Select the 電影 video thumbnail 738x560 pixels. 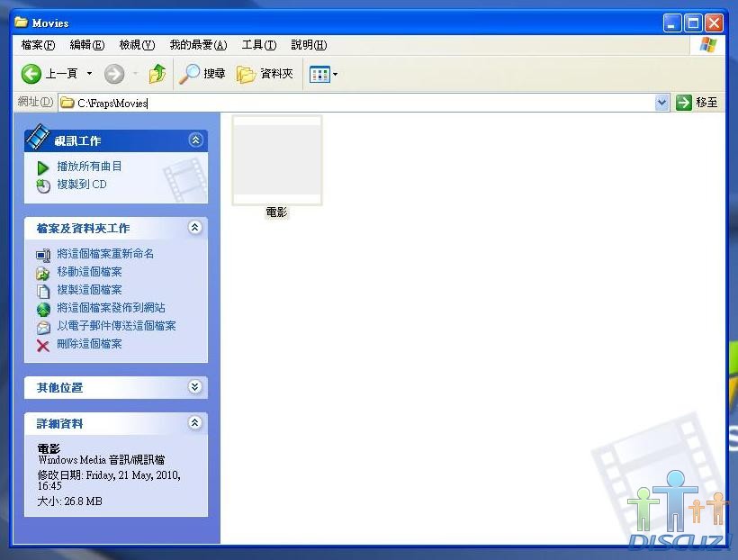click(x=277, y=160)
